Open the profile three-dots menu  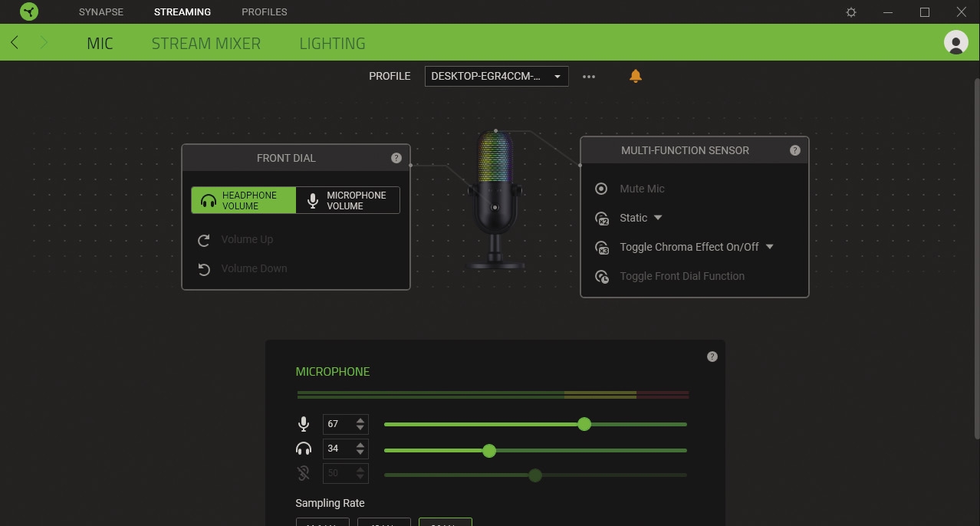click(x=589, y=77)
